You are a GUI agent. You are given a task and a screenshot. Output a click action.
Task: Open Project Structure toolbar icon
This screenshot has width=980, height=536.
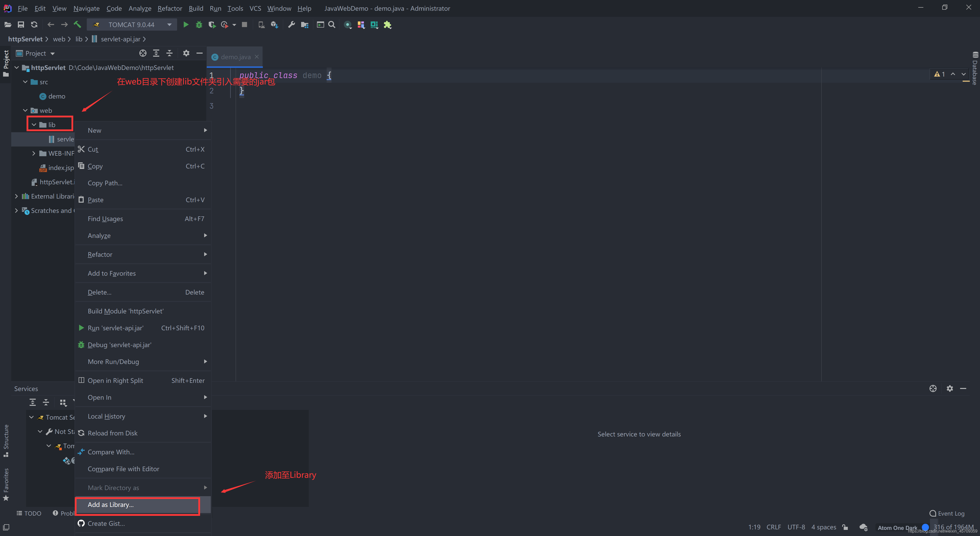[x=305, y=25]
